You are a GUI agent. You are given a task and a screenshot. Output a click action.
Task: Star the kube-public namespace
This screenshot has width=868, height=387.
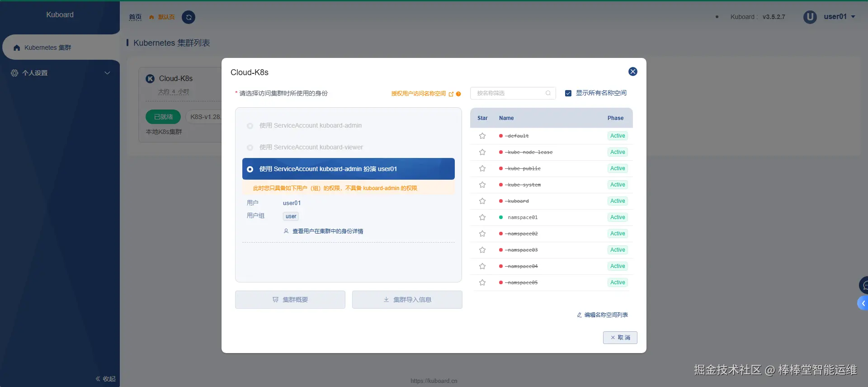click(x=482, y=168)
